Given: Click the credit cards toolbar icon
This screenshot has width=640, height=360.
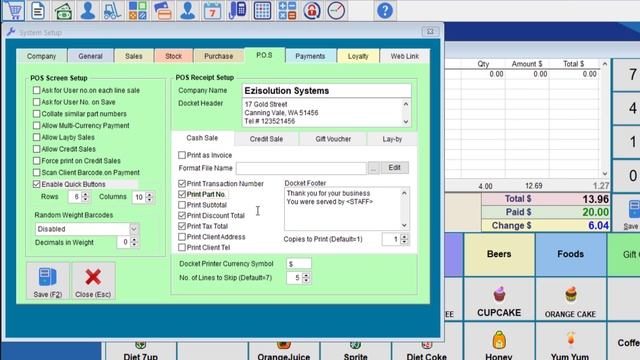Looking at the screenshot, I should click(163, 11).
